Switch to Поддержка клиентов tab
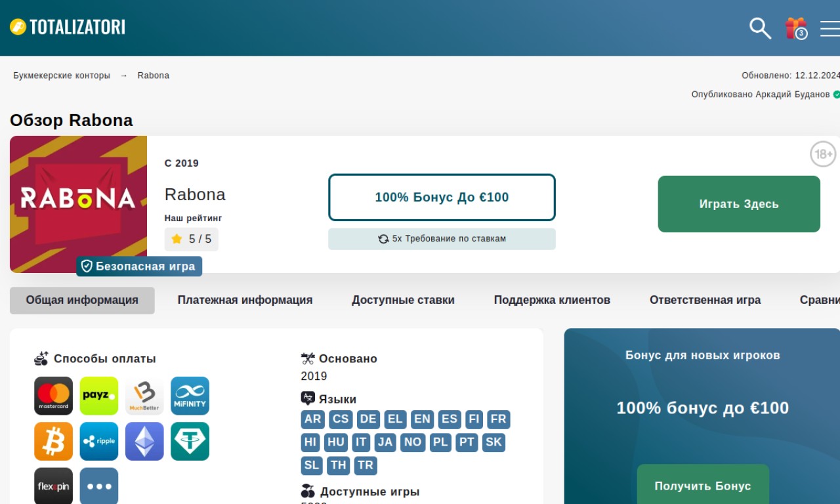Viewport: 840px width, 504px height. click(552, 300)
